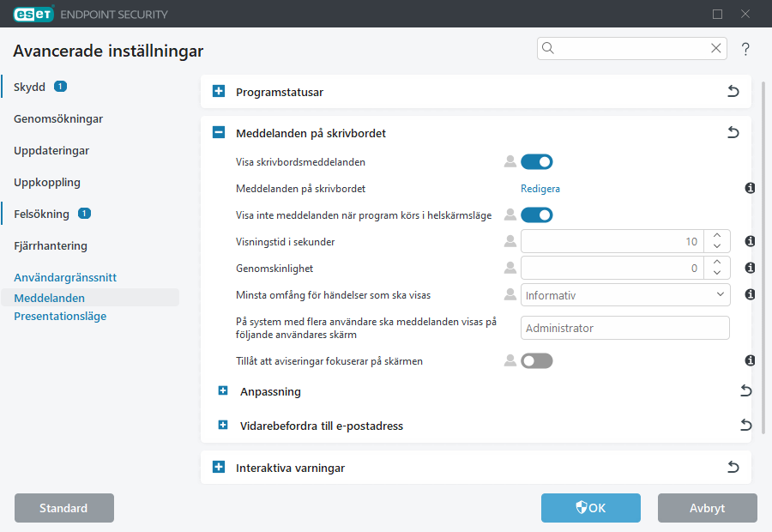
Task: Collapse the Meddelanden på skrivbordet section
Action: click(x=219, y=133)
